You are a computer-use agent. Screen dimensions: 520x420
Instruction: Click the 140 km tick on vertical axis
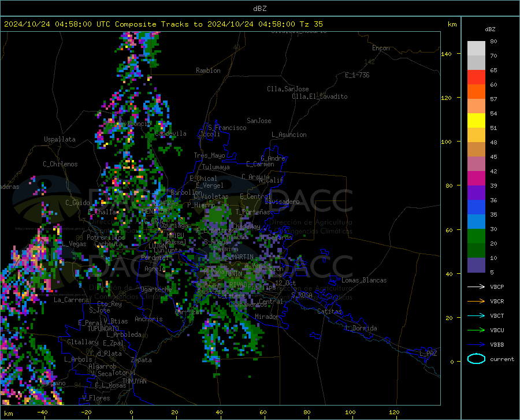click(446, 54)
